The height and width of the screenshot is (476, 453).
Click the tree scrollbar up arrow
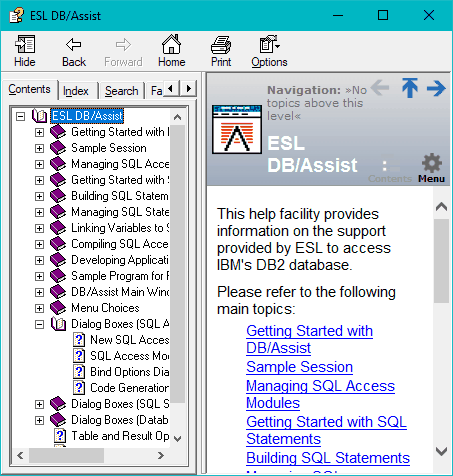point(178,117)
